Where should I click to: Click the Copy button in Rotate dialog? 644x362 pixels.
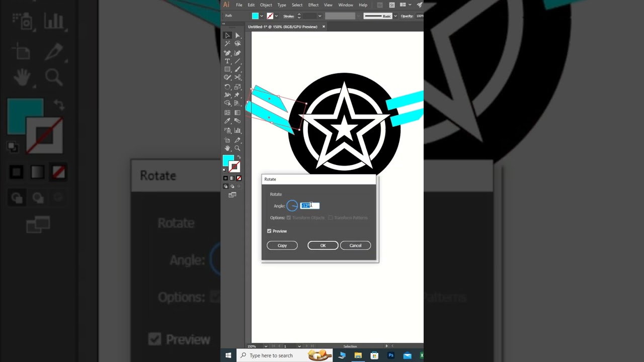282,245
